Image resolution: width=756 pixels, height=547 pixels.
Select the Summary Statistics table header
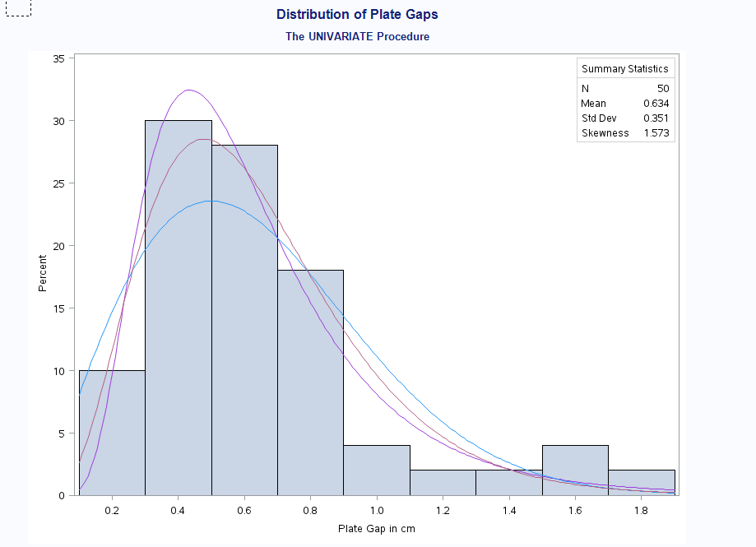tap(625, 69)
